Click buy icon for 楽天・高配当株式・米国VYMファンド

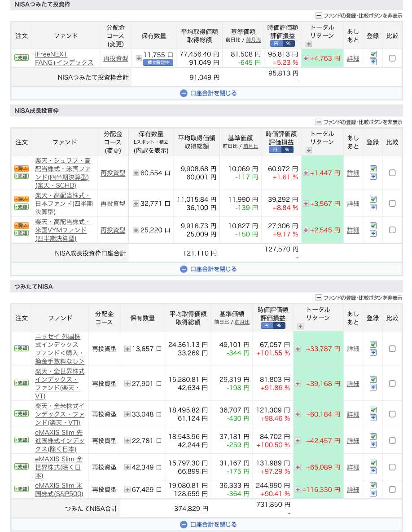click(x=21, y=226)
